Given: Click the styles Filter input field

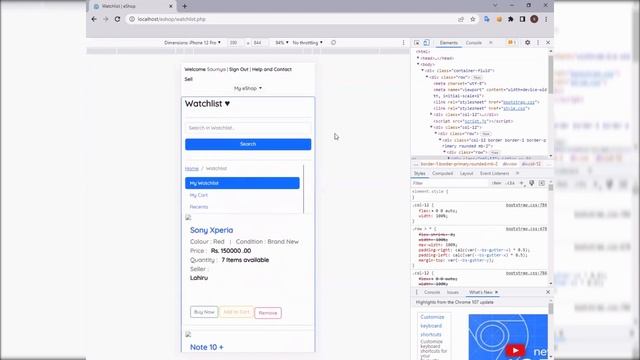Looking at the screenshot, I should point(449,183).
